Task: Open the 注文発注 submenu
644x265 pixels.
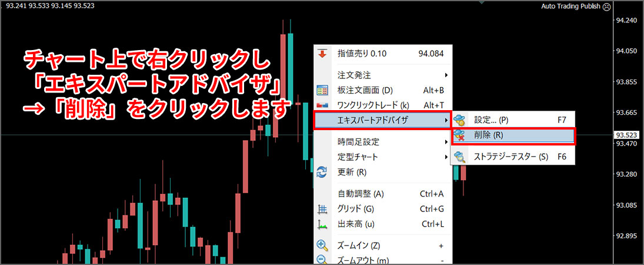Action: point(383,75)
